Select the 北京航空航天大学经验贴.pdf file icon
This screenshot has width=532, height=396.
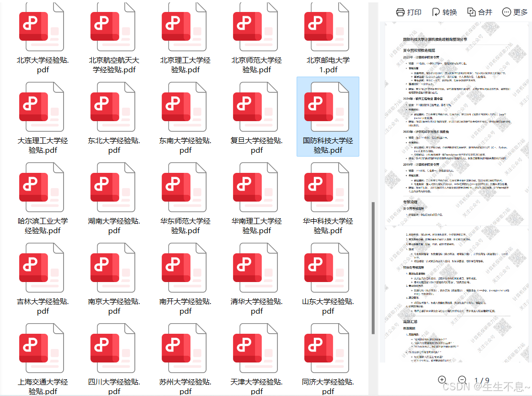tap(112, 27)
